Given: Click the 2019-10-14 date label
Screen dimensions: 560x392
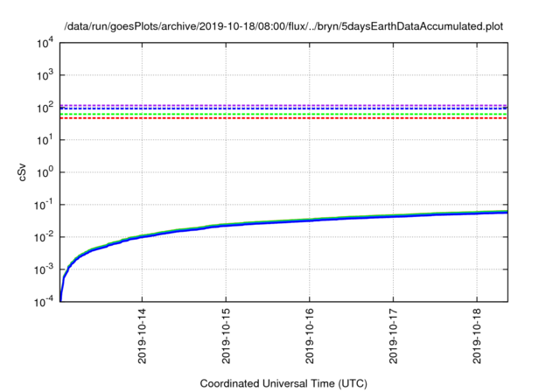Looking at the screenshot, I should [x=142, y=336].
